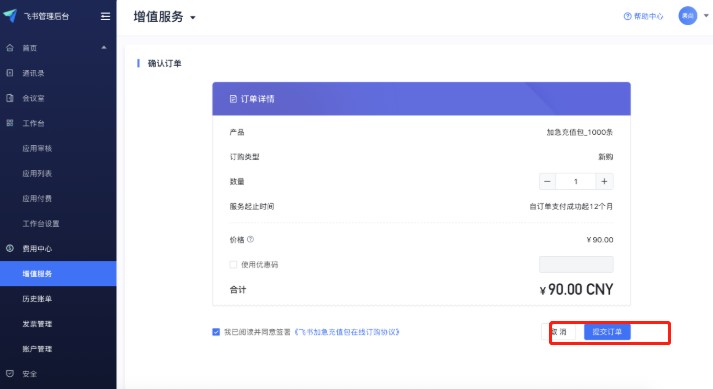Click the order details document icon

(x=233, y=99)
